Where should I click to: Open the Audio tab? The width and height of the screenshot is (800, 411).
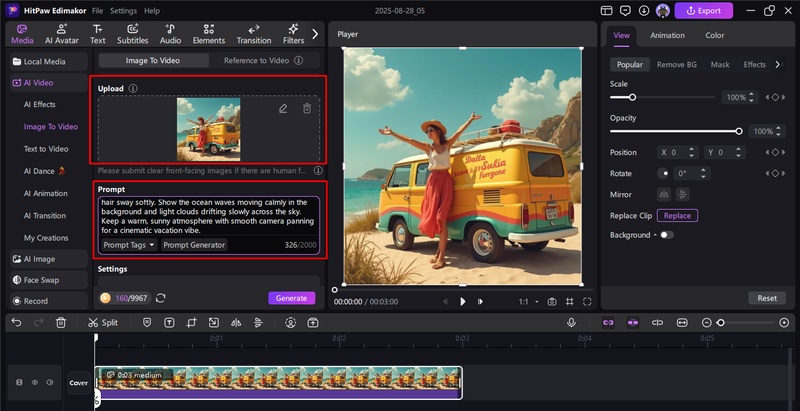pos(170,34)
